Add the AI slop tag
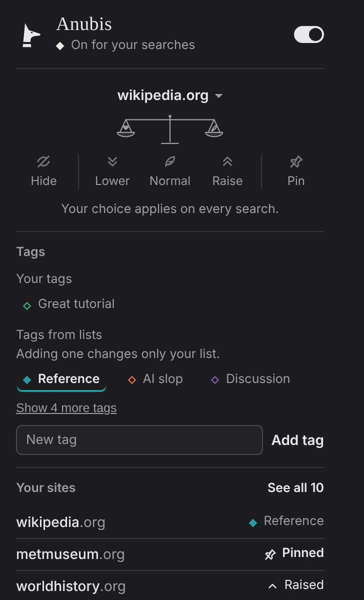 [x=155, y=379]
